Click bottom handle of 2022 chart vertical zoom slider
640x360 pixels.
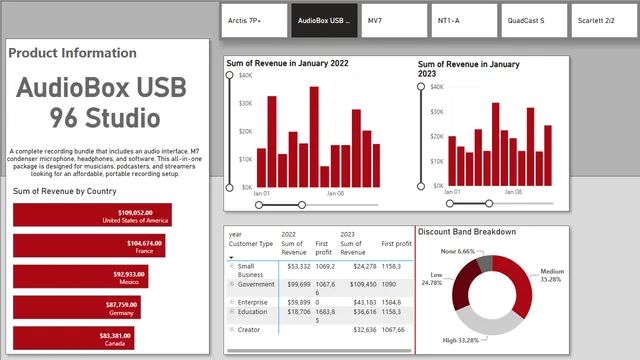[229, 188]
